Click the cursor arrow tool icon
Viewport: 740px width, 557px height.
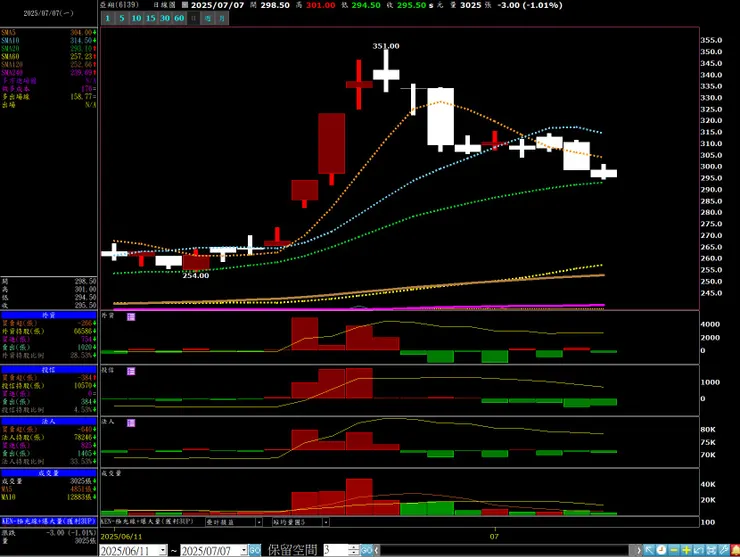pos(649,550)
